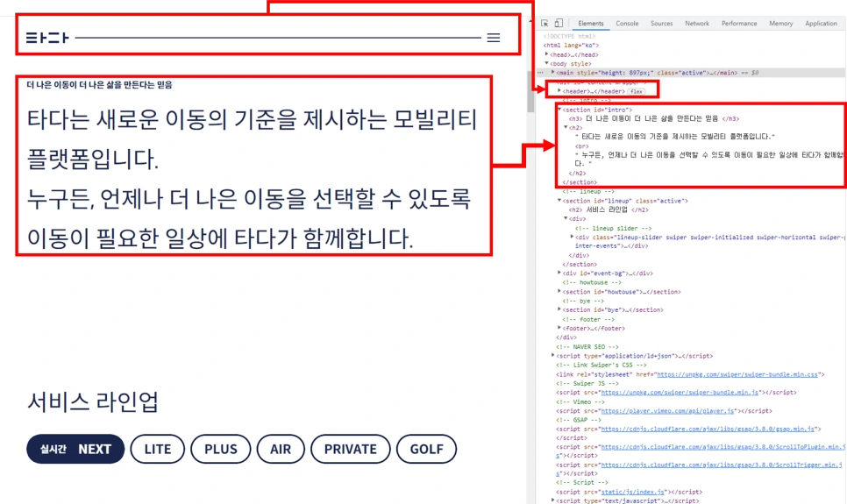Open the gsap.min.js script link
This screenshot has height=504, width=847.
tap(708, 429)
